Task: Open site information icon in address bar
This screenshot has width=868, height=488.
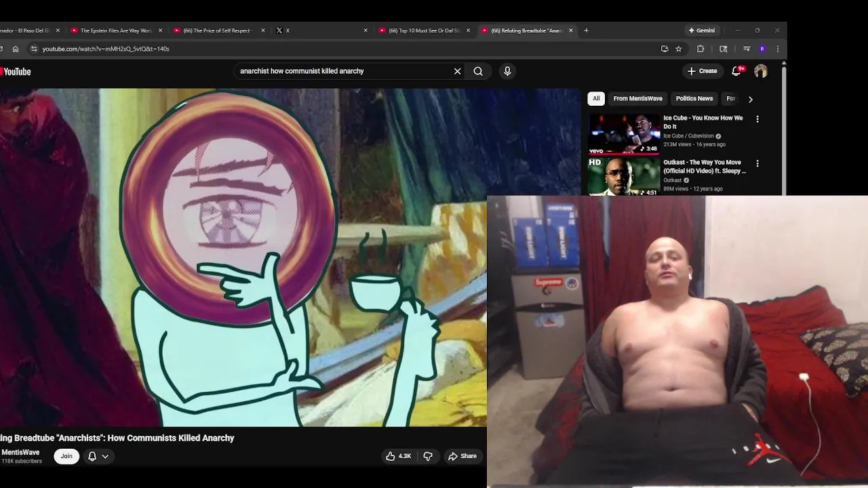Action: (x=33, y=49)
